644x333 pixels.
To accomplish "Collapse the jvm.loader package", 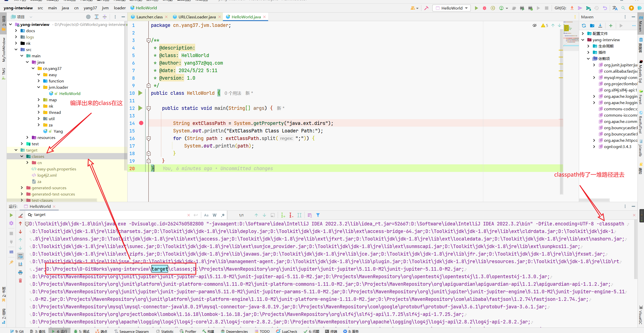I will pyautogui.click(x=39, y=87).
